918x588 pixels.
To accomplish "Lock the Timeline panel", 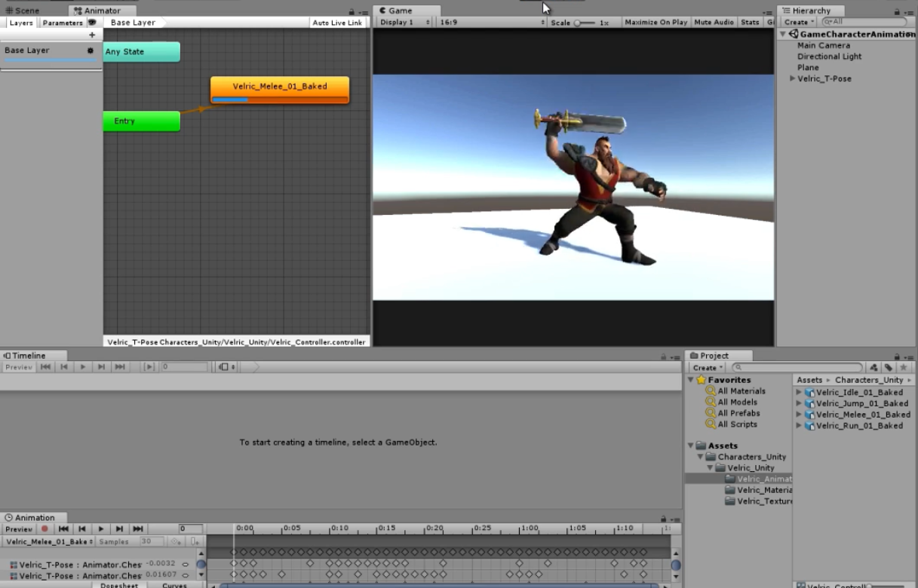I will pos(665,357).
